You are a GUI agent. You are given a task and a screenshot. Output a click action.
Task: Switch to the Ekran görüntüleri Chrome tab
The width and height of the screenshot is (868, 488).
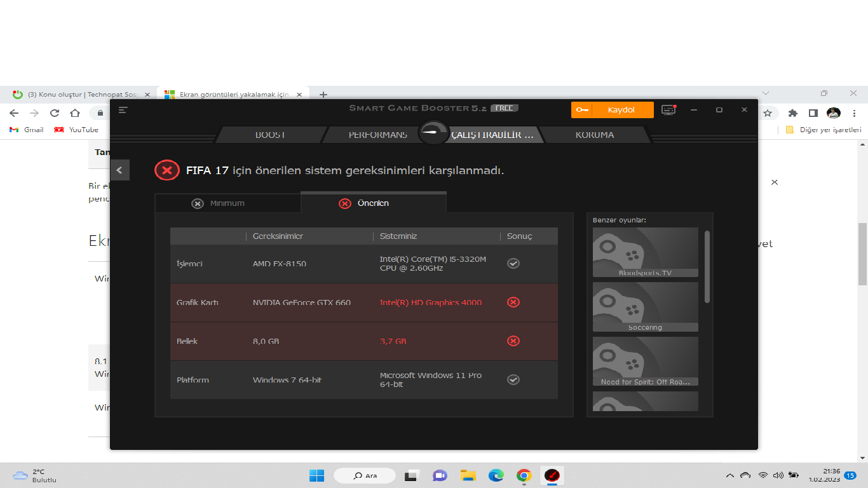[233, 94]
